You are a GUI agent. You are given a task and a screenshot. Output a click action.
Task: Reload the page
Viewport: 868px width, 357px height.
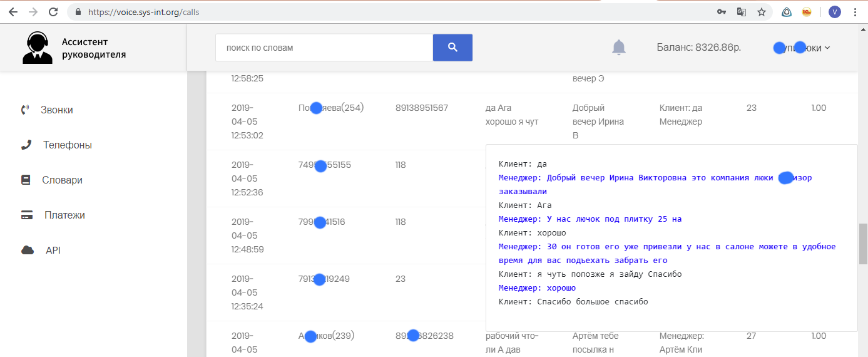click(x=54, y=12)
